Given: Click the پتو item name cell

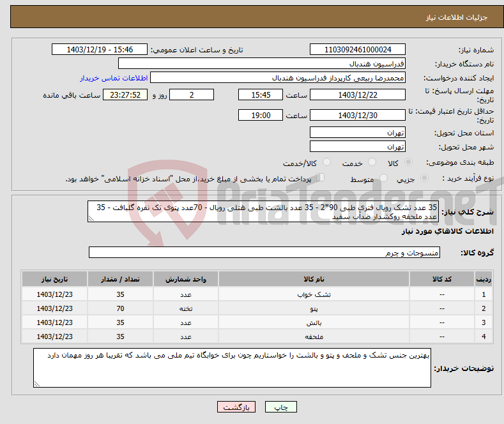Looking at the screenshot, I should [314, 308].
